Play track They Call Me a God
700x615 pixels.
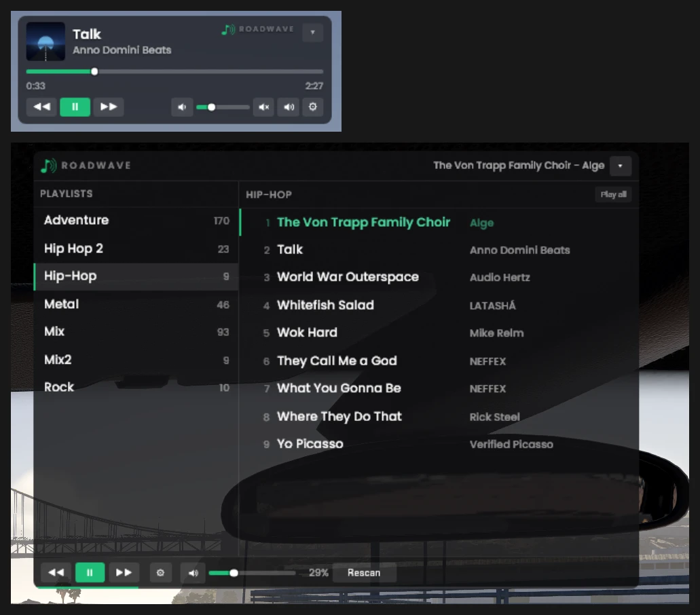439,360
